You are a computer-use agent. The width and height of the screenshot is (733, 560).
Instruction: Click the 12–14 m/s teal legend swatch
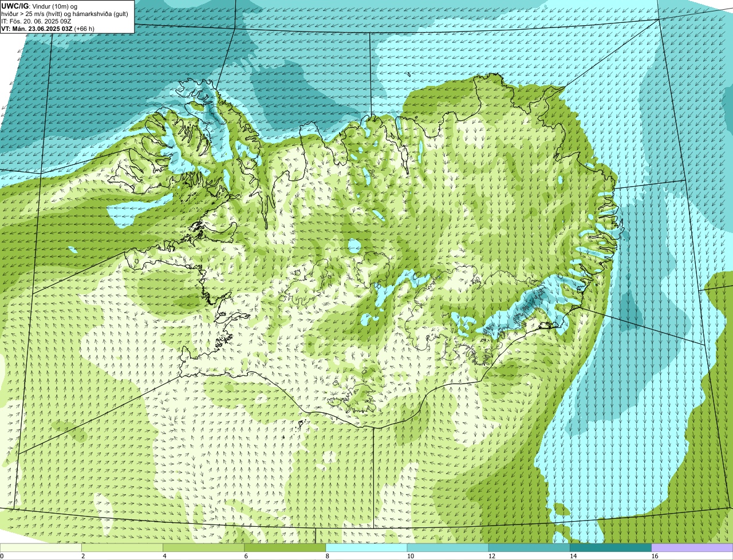click(x=529, y=547)
